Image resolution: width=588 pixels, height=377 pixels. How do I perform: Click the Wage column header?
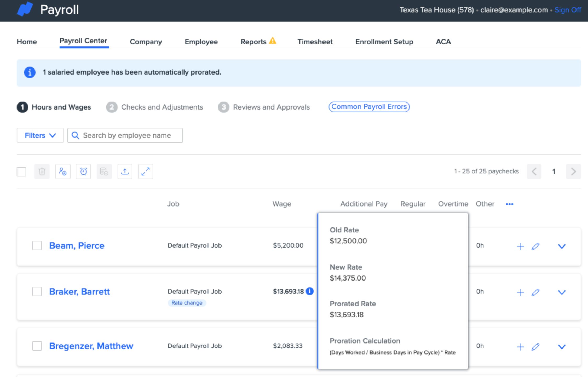(282, 204)
